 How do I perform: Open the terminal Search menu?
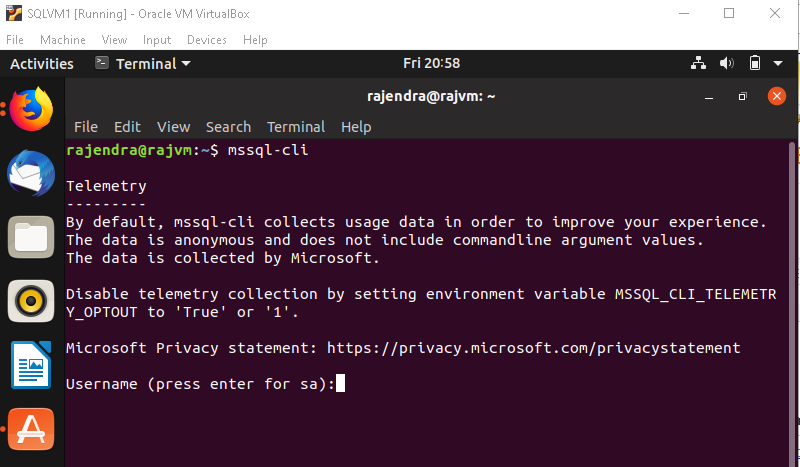click(228, 127)
